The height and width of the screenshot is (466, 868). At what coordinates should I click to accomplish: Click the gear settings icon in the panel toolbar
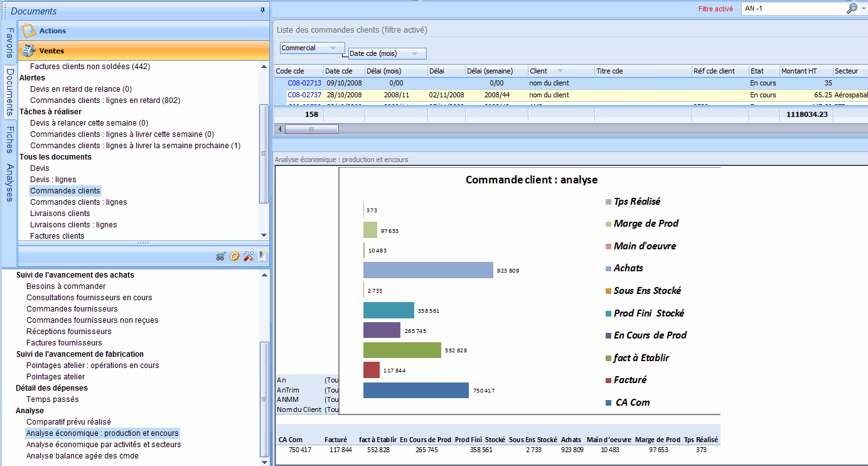[235, 256]
